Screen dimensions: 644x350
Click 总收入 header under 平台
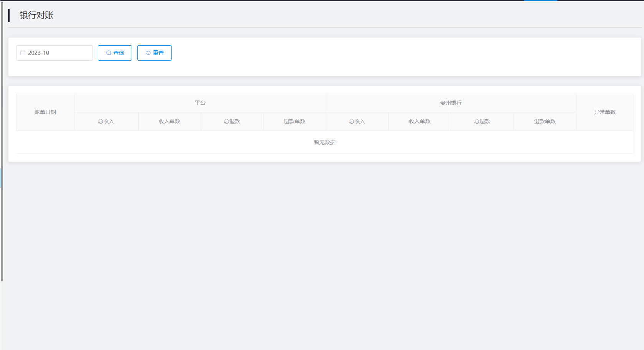point(106,121)
